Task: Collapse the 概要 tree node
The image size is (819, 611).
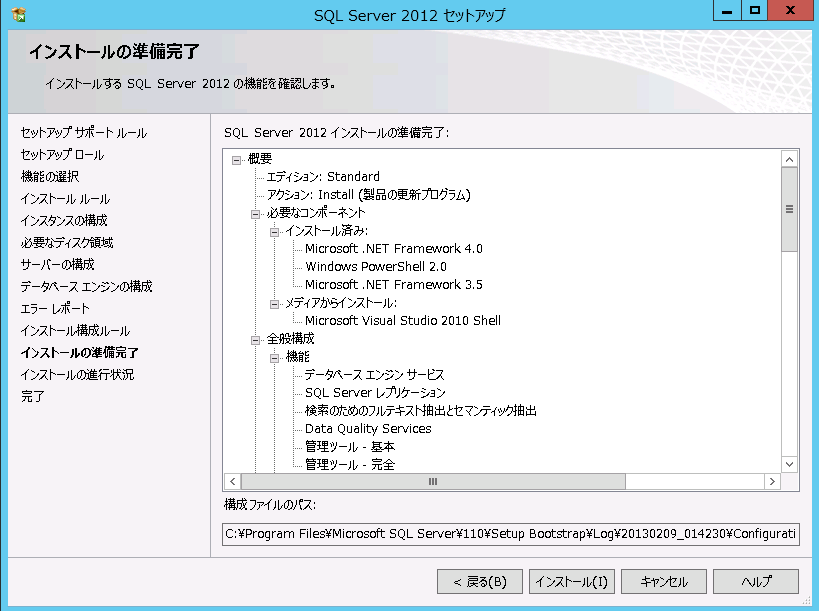Action: 237,160
